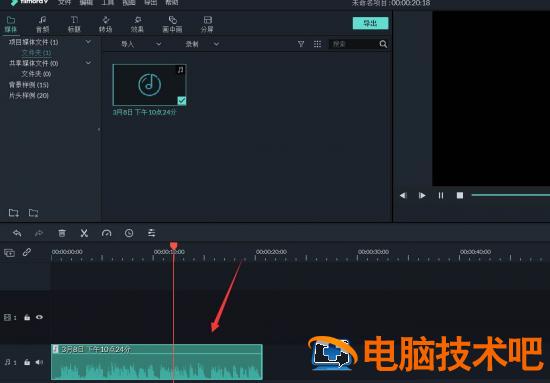Viewport: 550px width, 383px height.
Task: Open the 标题 titles tab
Action: [x=74, y=25]
